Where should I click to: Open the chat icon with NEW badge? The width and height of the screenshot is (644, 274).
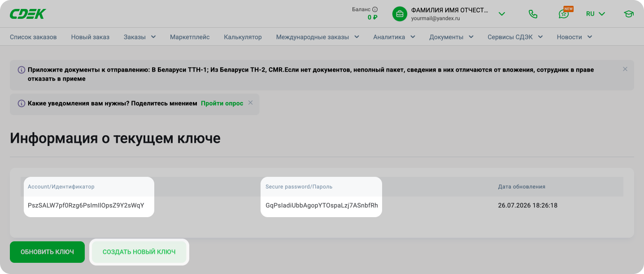tap(564, 14)
